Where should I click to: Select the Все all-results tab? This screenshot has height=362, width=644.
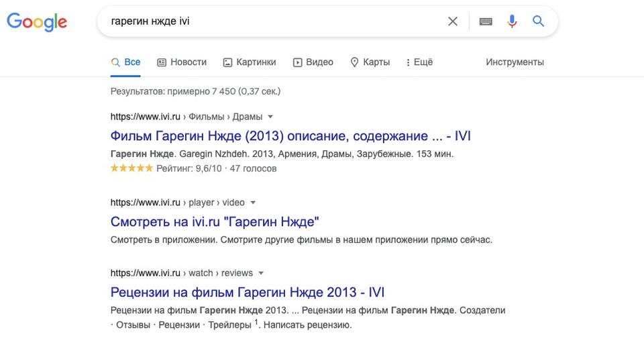pos(125,62)
